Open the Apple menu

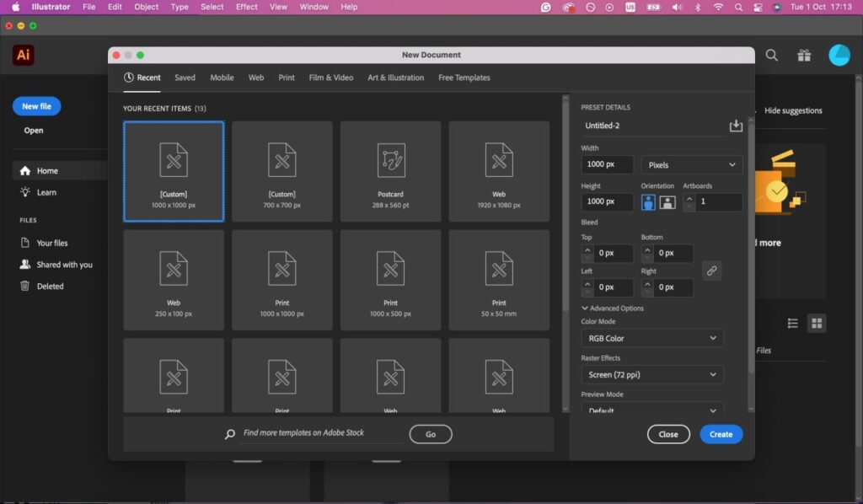pyautogui.click(x=15, y=7)
